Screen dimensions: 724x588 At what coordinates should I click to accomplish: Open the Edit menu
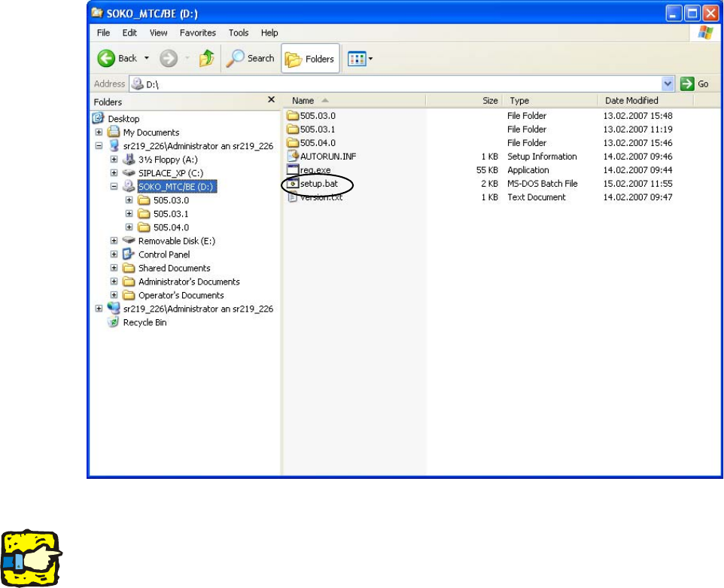[x=129, y=33]
